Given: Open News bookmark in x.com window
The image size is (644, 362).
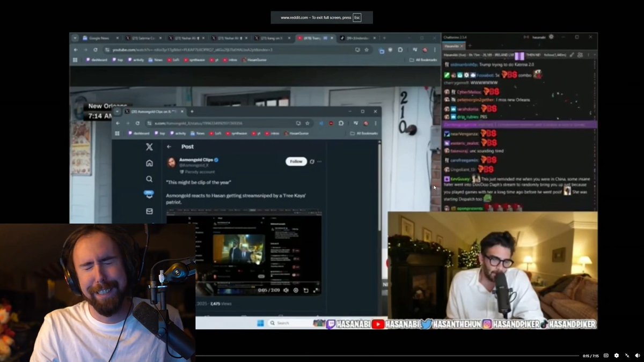Looking at the screenshot, I should (x=198, y=133).
